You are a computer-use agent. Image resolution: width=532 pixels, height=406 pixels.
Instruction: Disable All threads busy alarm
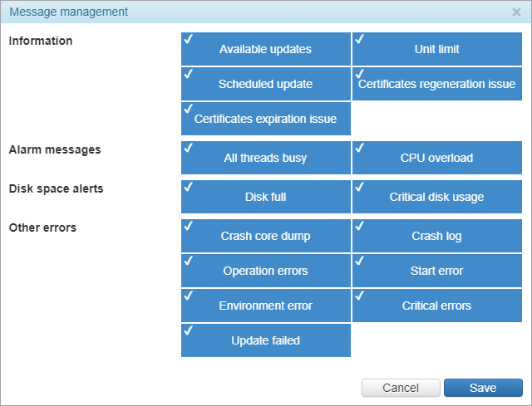265,158
